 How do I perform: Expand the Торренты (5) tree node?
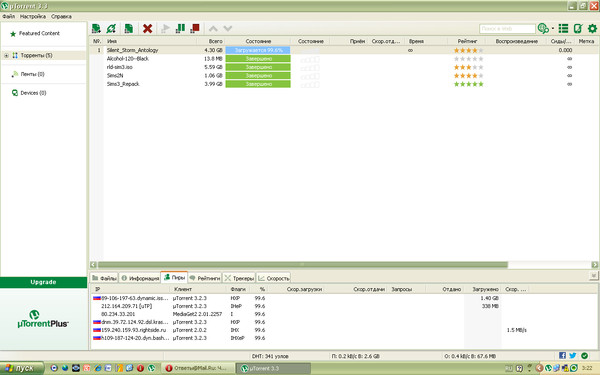point(6,55)
